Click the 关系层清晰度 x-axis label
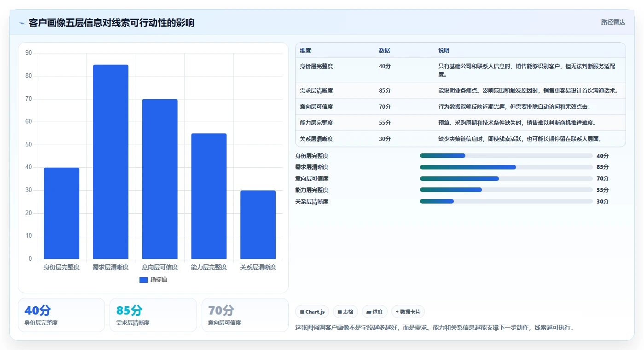644x350 pixels. tap(258, 267)
